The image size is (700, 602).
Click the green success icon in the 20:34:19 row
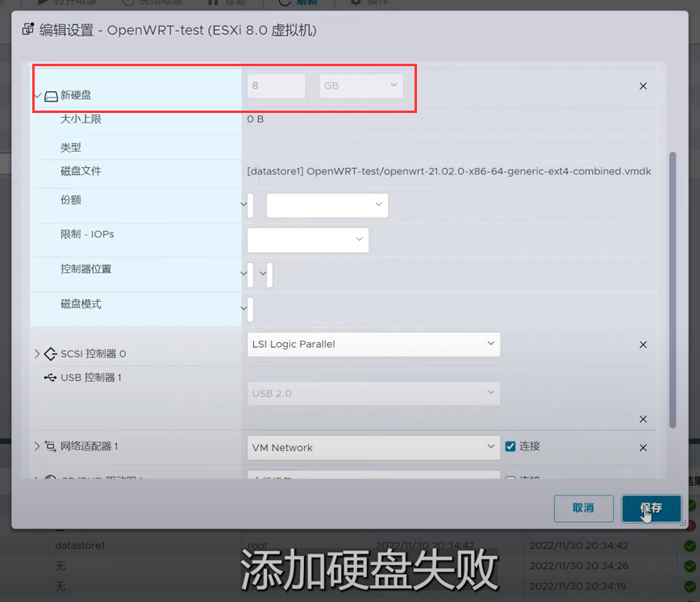(x=690, y=586)
